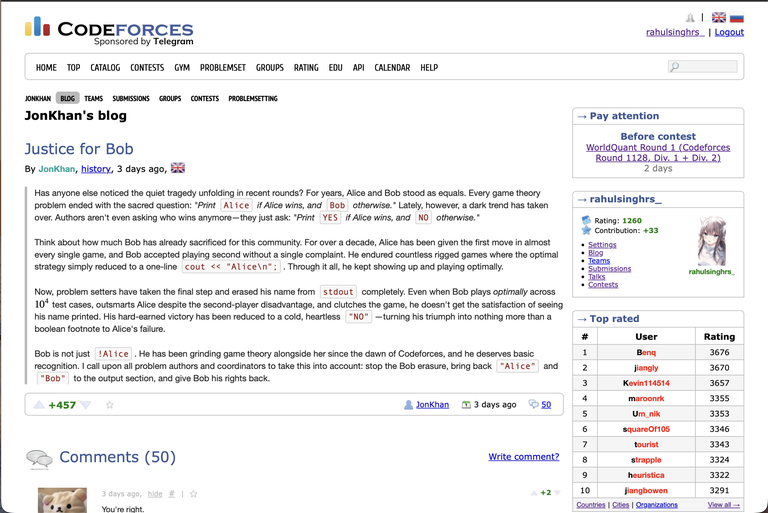This screenshot has height=513, width=768.
Task: Open rahulsinghrs_ profile avatar image
Action: (x=712, y=242)
